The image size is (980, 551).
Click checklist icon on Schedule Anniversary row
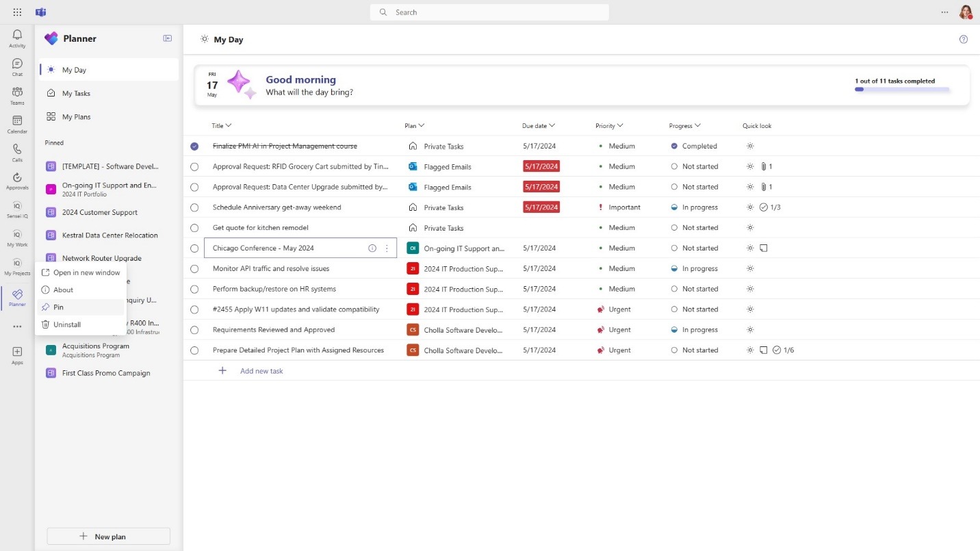pyautogui.click(x=763, y=207)
